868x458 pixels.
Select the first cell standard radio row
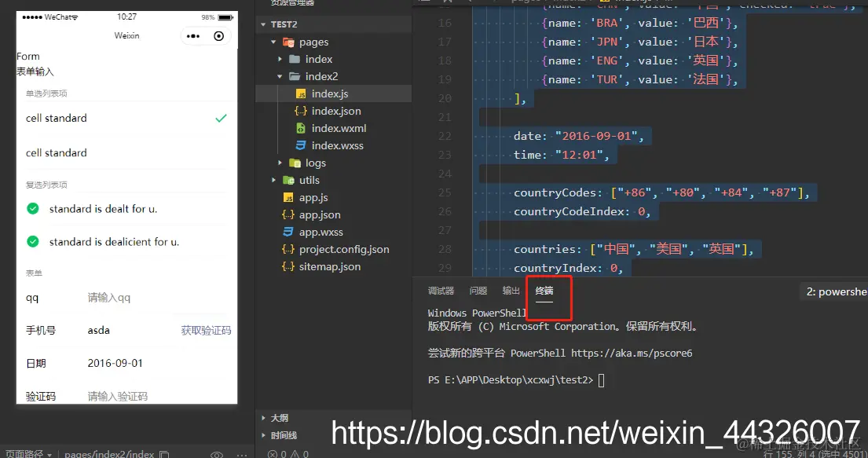pos(126,118)
